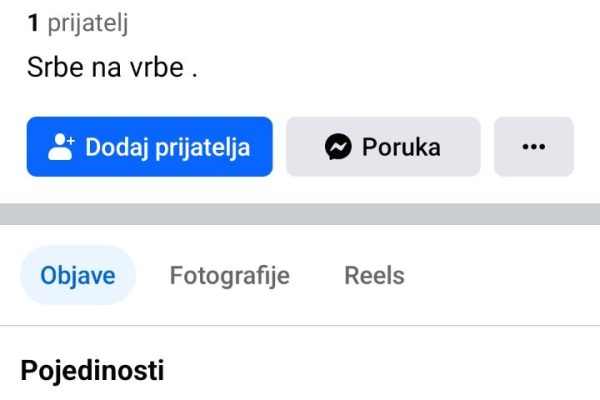
Task: Open a chat via the Poruka button
Action: tap(383, 147)
